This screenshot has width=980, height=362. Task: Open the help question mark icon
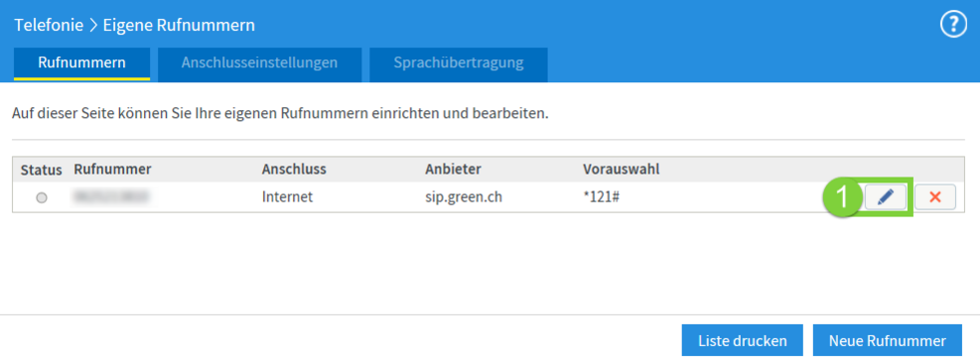pyautogui.click(x=953, y=25)
